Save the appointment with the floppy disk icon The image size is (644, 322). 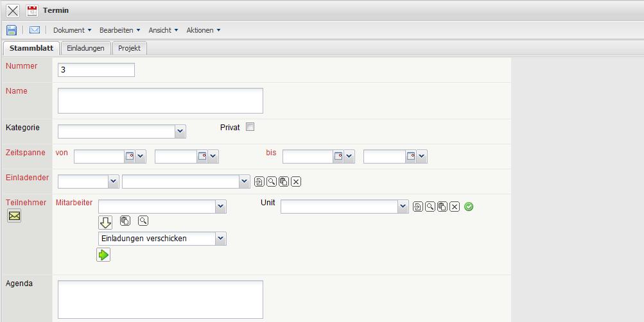coord(12,30)
